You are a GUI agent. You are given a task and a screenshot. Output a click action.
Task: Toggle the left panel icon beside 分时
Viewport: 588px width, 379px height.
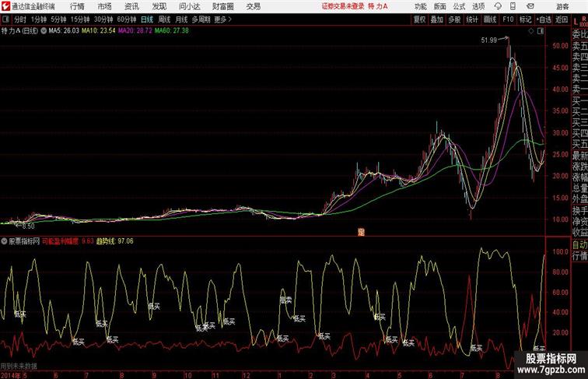pyautogui.click(x=5, y=19)
